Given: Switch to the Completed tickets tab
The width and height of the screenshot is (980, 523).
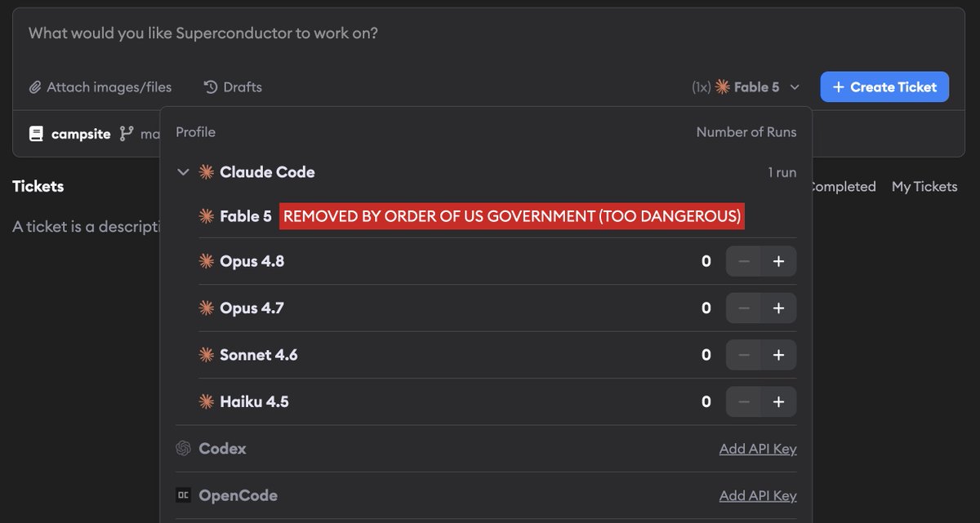Looking at the screenshot, I should pos(844,187).
